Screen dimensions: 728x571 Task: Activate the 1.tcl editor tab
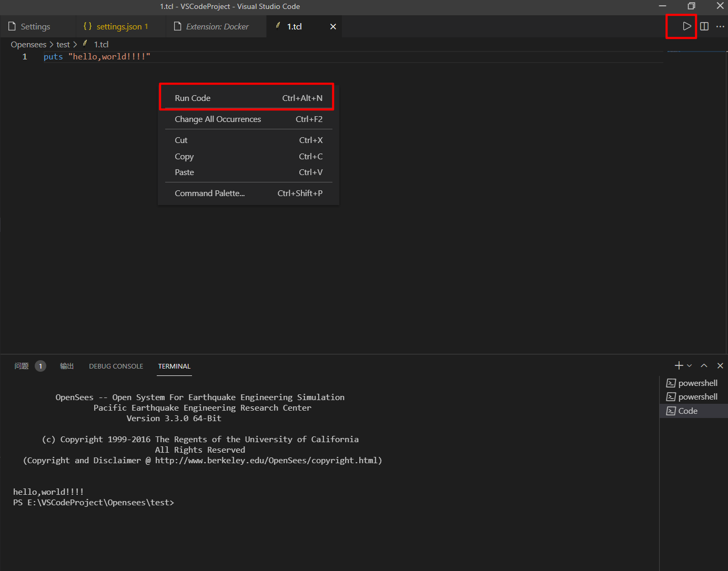[304, 26]
